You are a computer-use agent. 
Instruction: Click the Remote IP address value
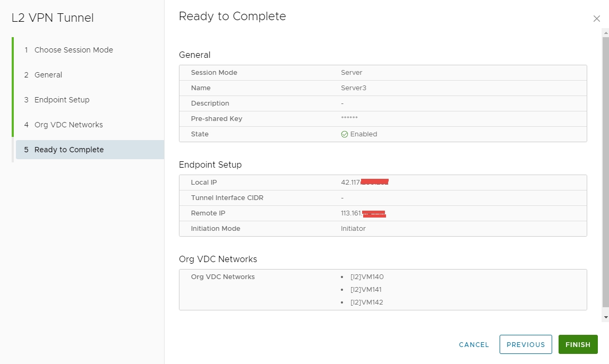[x=363, y=213]
